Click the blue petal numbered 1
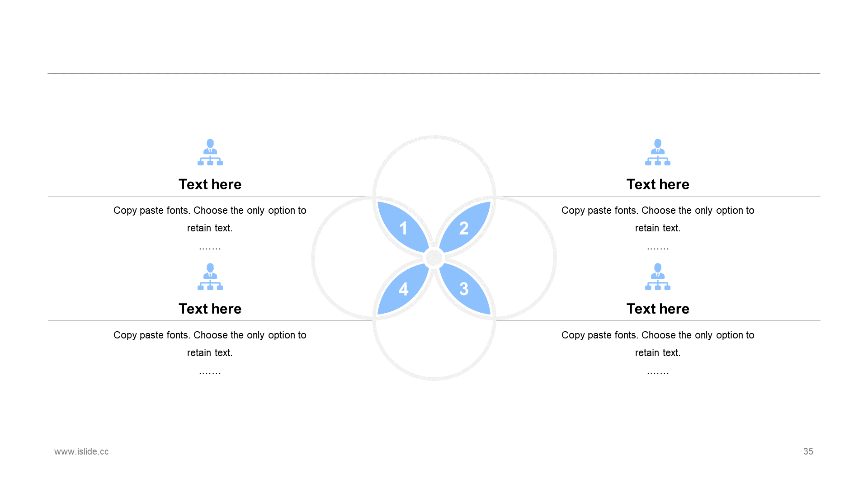The image size is (868, 488). coord(402,227)
